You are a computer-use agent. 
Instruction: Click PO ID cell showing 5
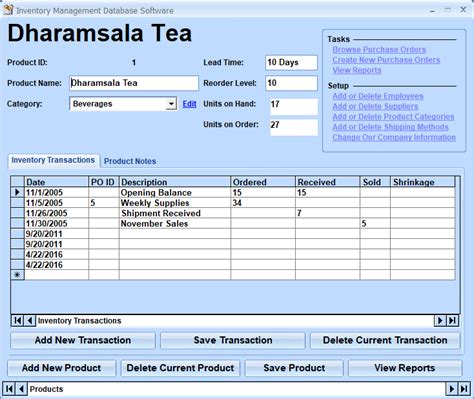point(104,203)
